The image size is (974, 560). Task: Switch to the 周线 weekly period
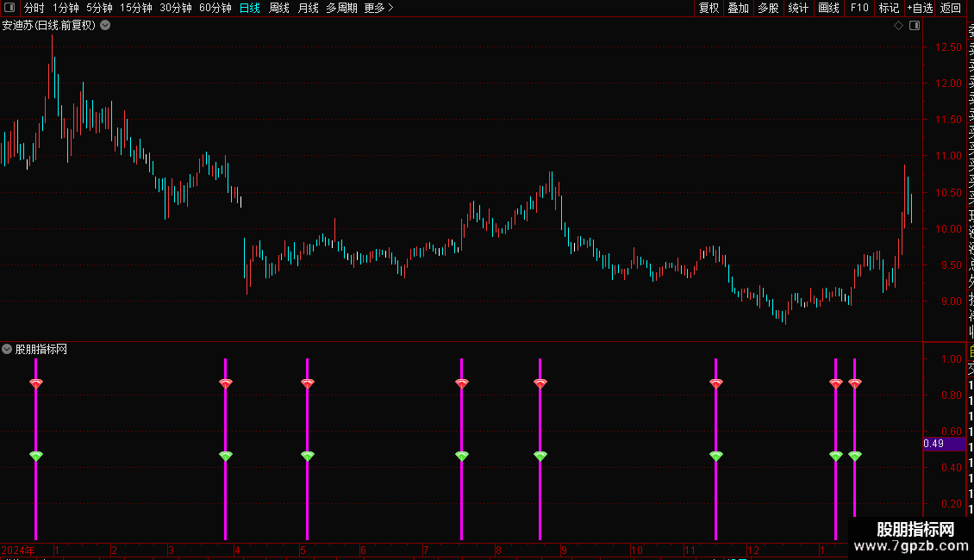(279, 8)
